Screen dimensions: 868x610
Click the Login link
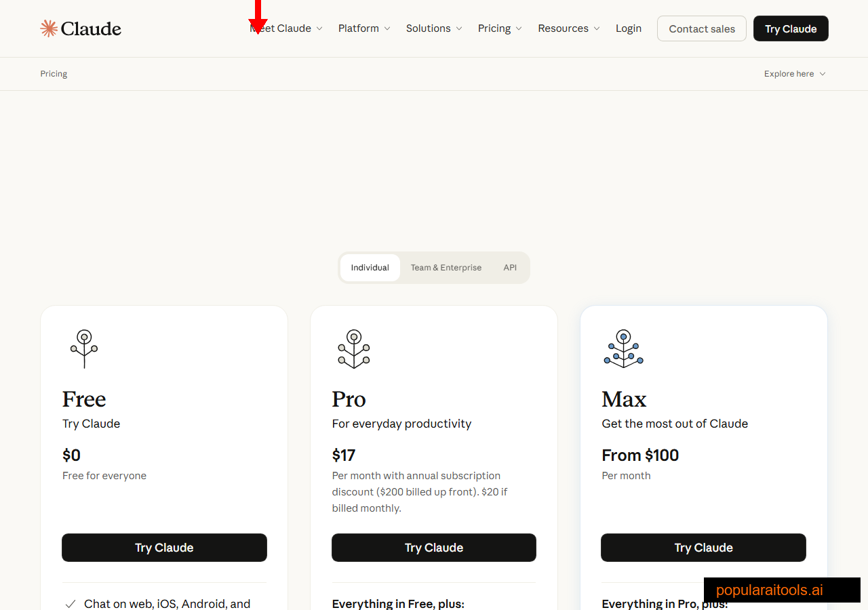coord(629,28)
